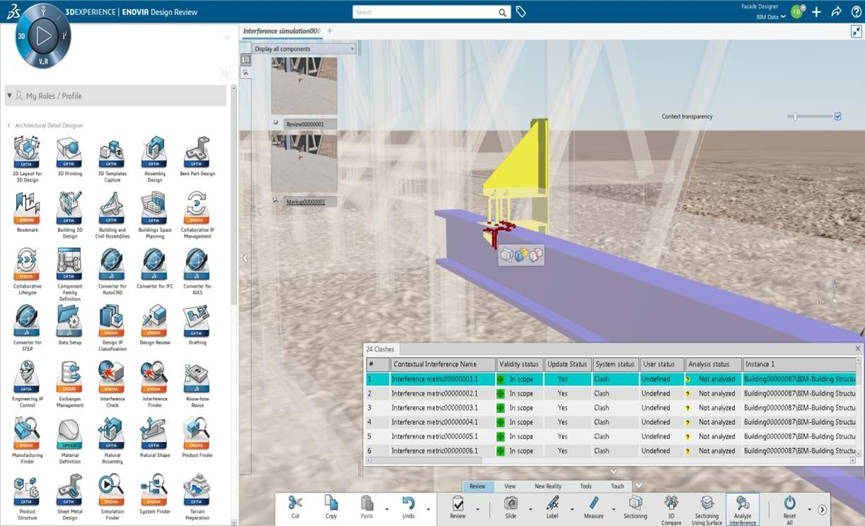Screen dimensions: 865x526
Task: Toggle the Review00000001 checkbox
Action: (x=276, y=123)
